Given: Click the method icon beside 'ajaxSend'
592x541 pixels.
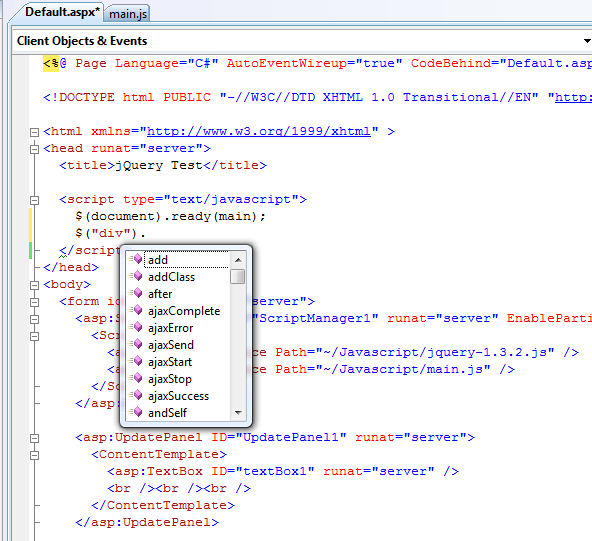Looking at the screenshot, I should (x=136, y=344).
